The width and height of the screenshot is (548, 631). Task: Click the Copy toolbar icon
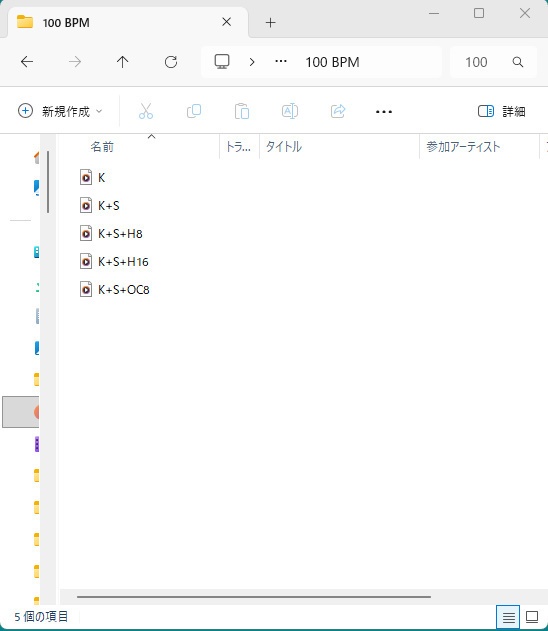(194, 111)
